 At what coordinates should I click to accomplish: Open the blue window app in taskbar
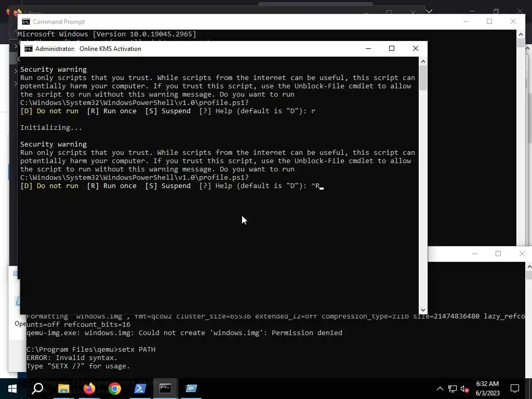click(x=191, y=389)
